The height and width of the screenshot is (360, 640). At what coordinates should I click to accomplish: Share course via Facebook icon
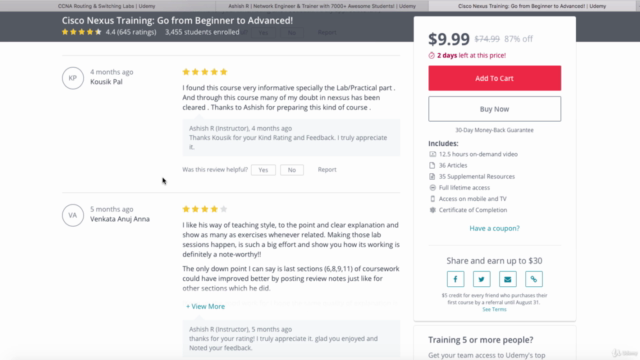click(x=455, y=279)
